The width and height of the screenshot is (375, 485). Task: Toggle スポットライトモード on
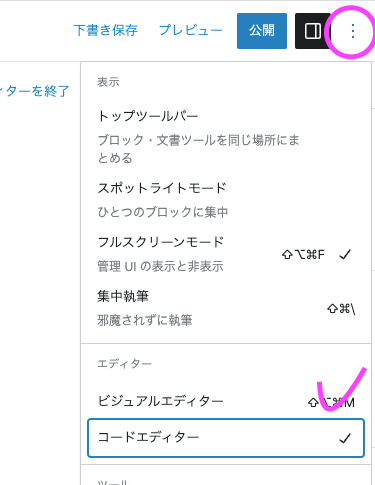[x=226, y=199]
